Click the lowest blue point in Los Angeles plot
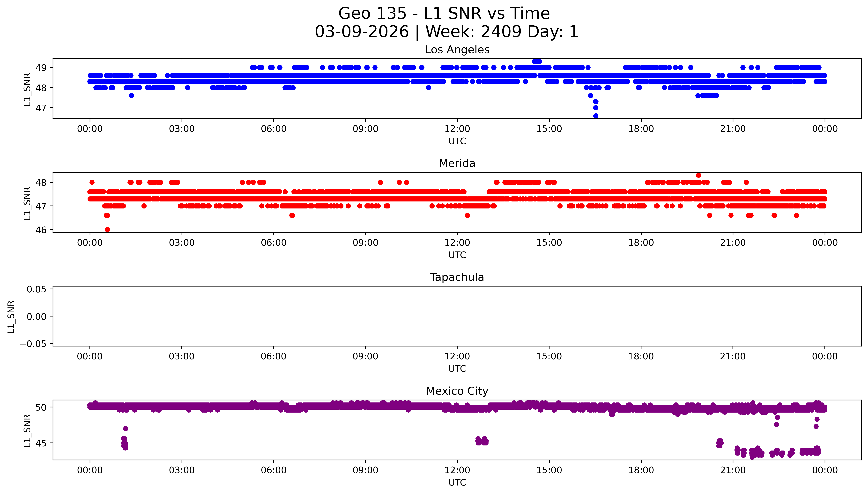The image size is (868, 494). click(x=595, y=116)
